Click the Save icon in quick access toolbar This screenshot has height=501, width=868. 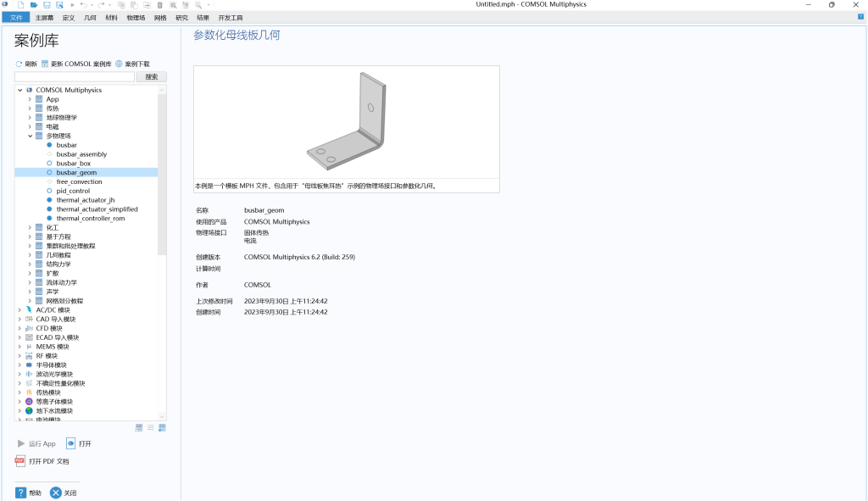pyautogui.click(x=47, y=5)
